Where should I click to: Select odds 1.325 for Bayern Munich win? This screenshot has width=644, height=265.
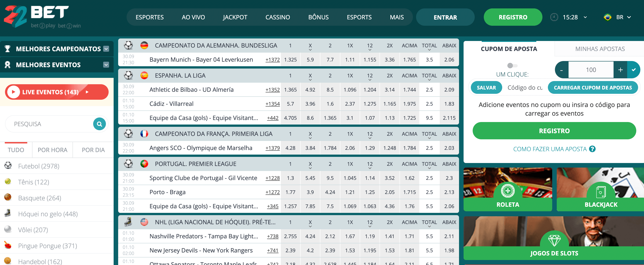point(290,60)
